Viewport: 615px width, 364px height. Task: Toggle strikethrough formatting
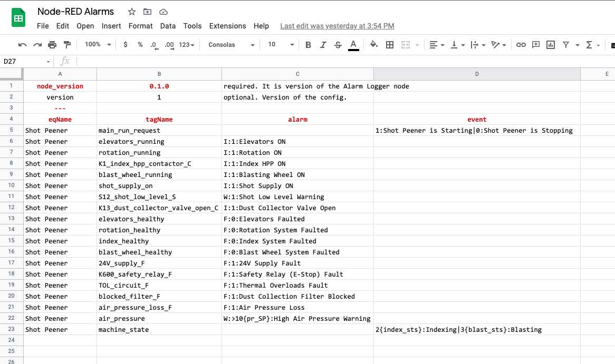click(x=338, y=45)
